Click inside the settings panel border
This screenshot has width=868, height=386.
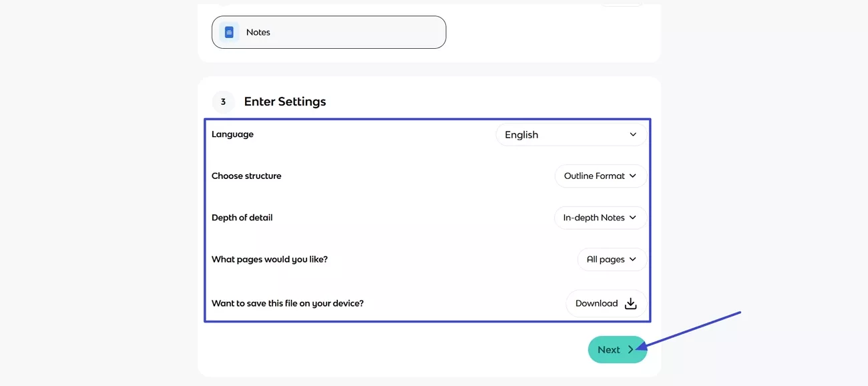coord(427,220)
